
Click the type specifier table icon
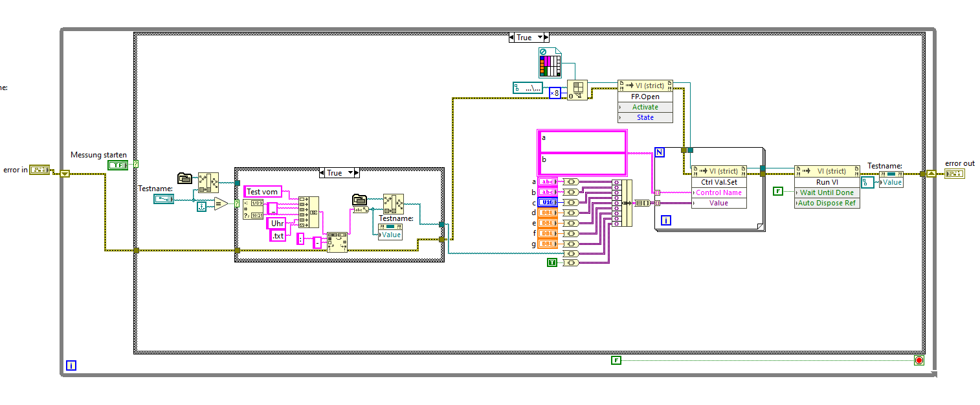549,63
